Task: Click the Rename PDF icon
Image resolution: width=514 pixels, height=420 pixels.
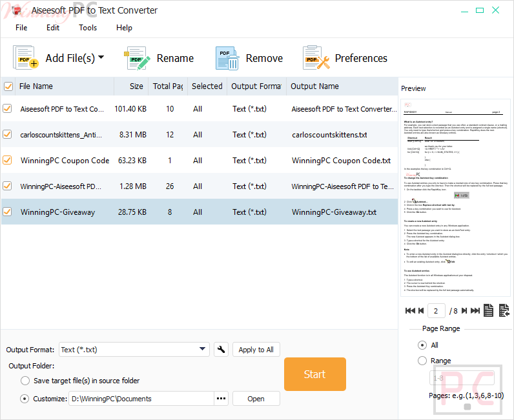Action: point(138,58)
